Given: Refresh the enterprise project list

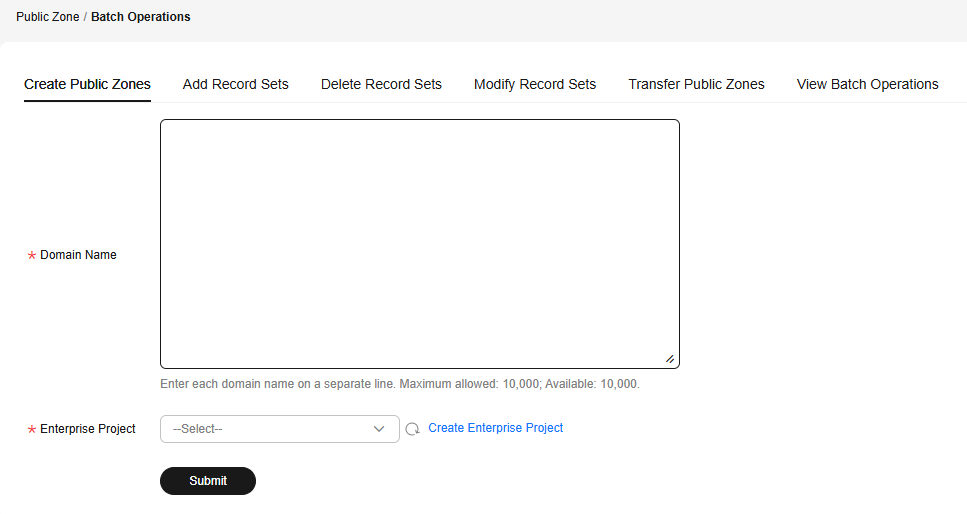Looking at the screenshot, I should (x=413, y=429).
